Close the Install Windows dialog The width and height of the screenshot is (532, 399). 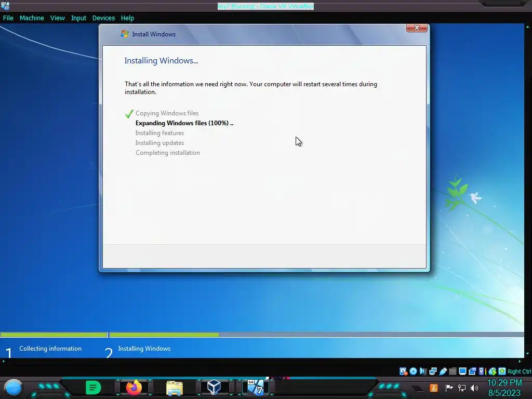(x=417, y=28)
